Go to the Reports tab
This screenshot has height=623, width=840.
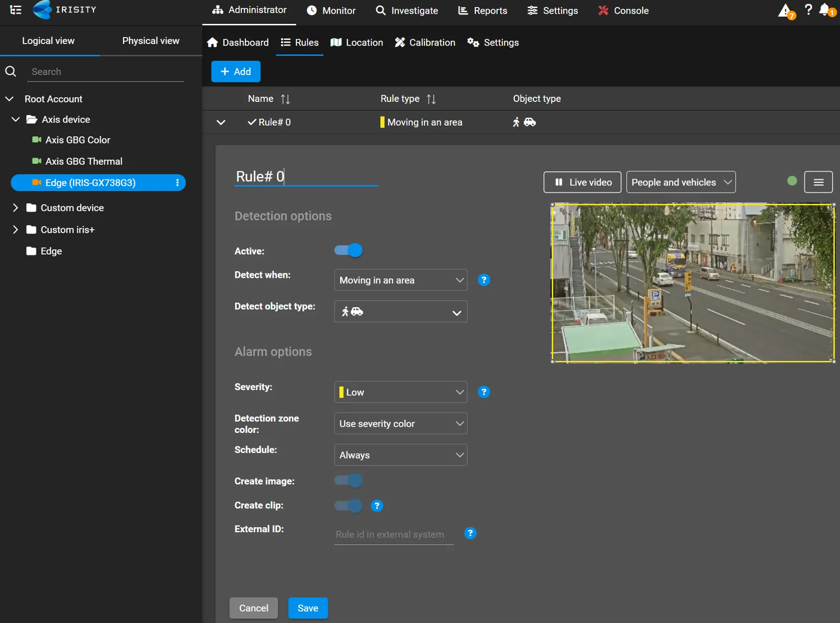point(482,11)
